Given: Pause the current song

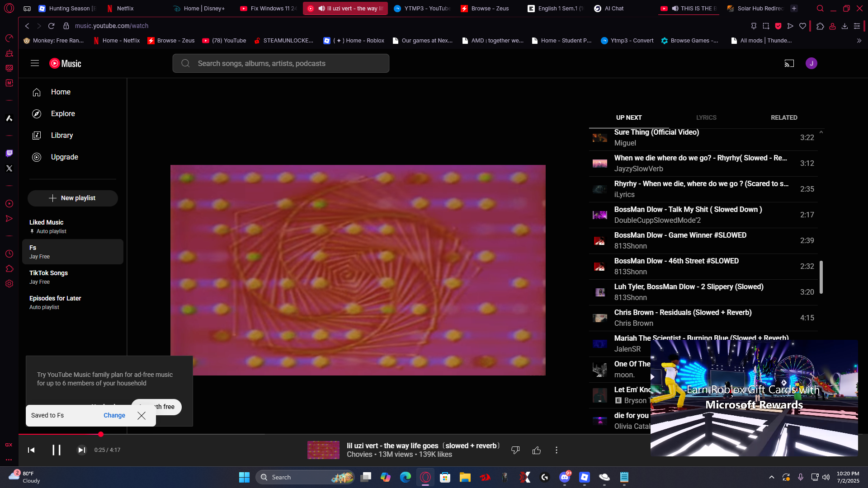Looking at the screenshot, I should 57,450.
